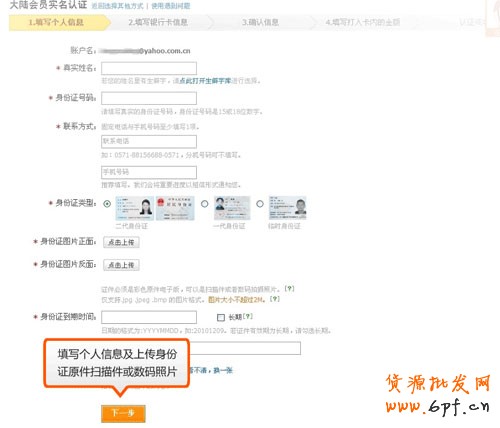
Task: Select the 4.填写打入卡内的金额 step tab
Action: [x=363, y=23]
